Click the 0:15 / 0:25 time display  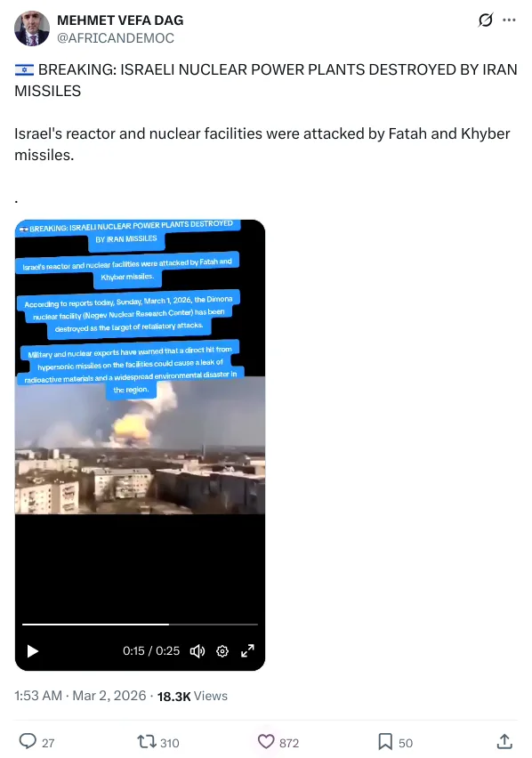tap(151, 650)
